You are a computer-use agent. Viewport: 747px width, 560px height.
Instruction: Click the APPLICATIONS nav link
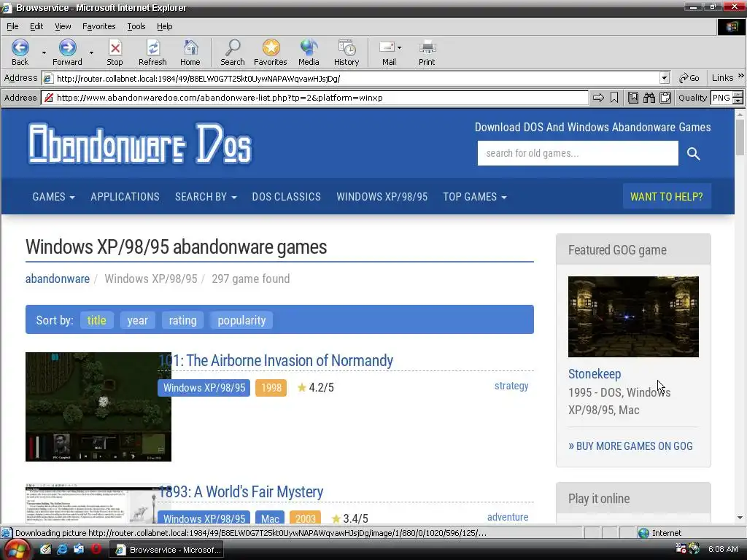point(125,197)
